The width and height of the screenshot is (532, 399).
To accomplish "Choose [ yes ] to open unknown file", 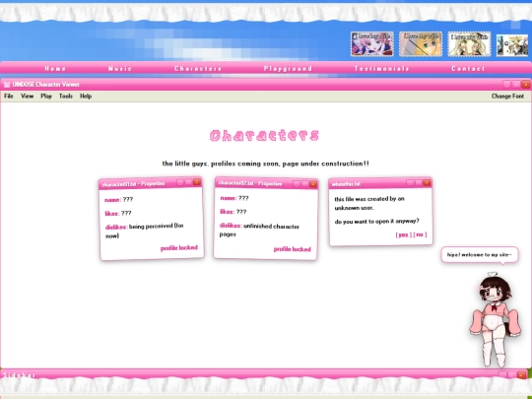I will click(x=403, y=234).
